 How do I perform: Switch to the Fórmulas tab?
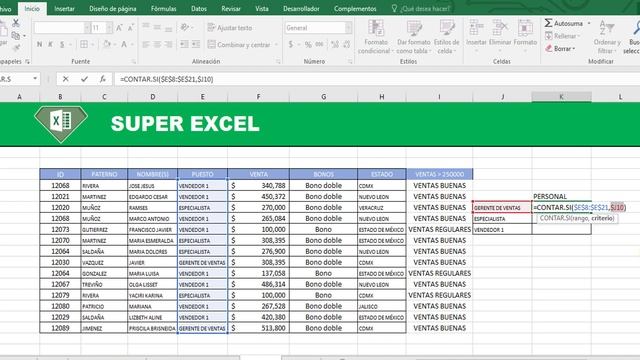[163, 9]
